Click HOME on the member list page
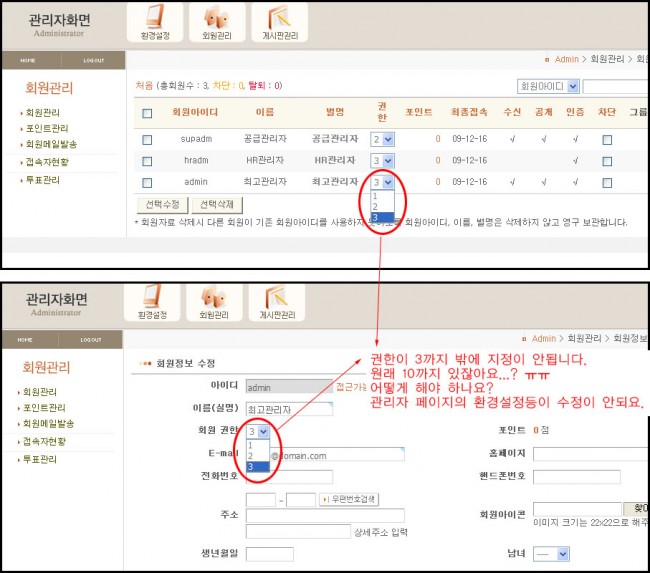Image resolution: width=650 pixels, height=573 pixels. point(28,61)
